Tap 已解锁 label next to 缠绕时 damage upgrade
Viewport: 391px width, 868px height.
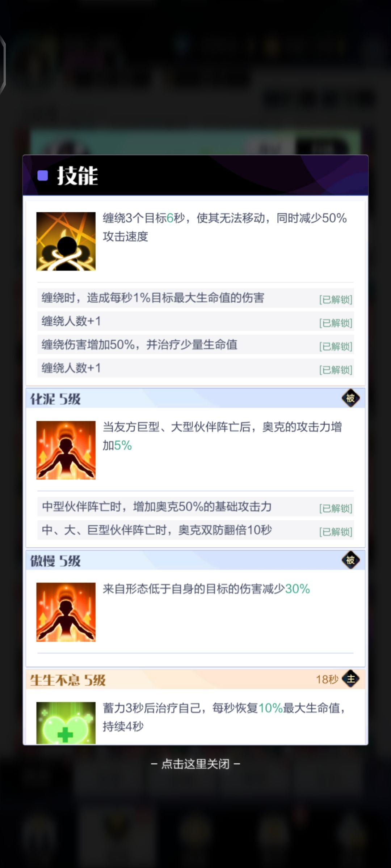[x=336, y=299]
